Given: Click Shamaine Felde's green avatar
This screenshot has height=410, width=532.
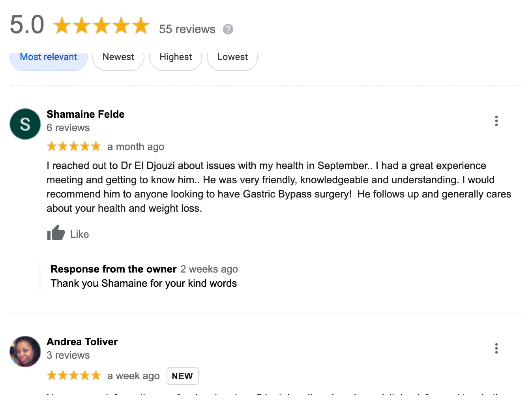Looking at the screenshot, I should click(x=25, y=124).
